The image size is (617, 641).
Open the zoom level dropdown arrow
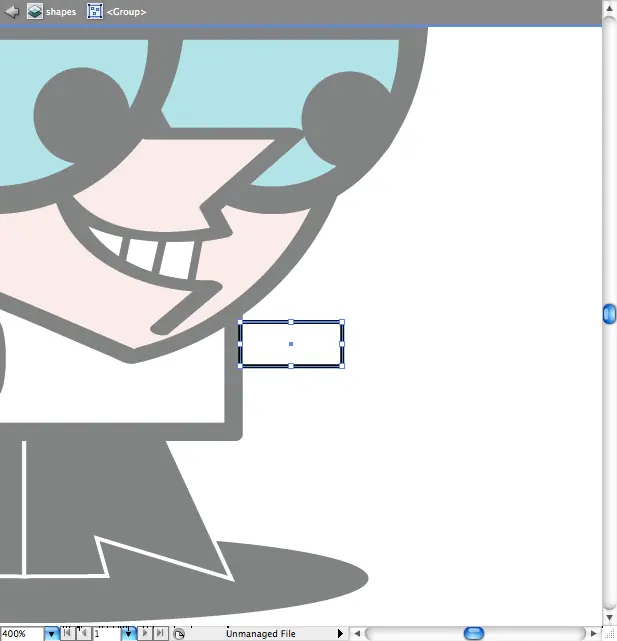[52, 634]
